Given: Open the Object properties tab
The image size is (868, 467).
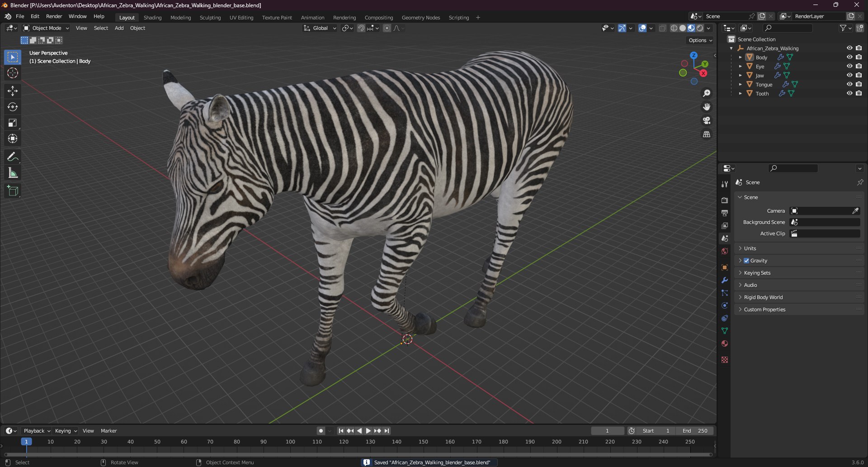Looking at the screenshot, I should click(x=725, y=267).
